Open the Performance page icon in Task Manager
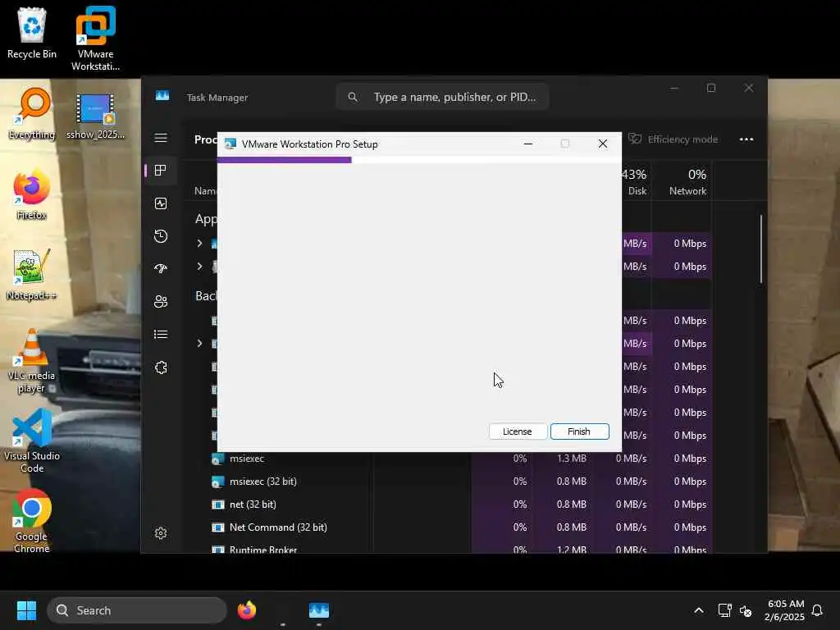The height and width of the screenshot is (630, 840). 161,203
